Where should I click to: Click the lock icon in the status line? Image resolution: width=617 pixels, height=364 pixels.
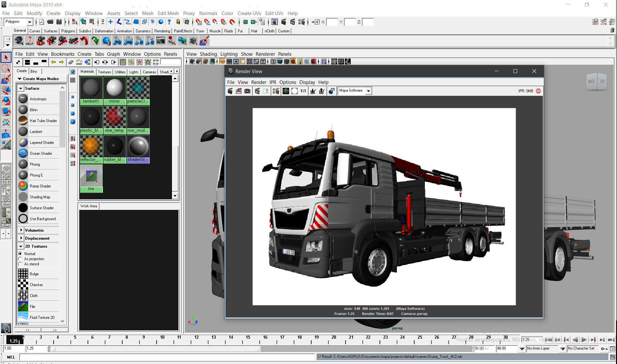point(178,22)
